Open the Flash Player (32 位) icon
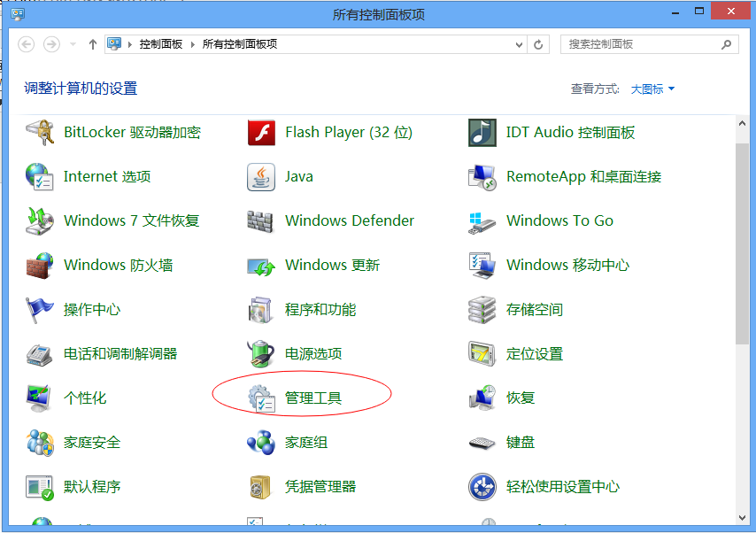Screen dimensions: 756x533 [x=261, y=133]
